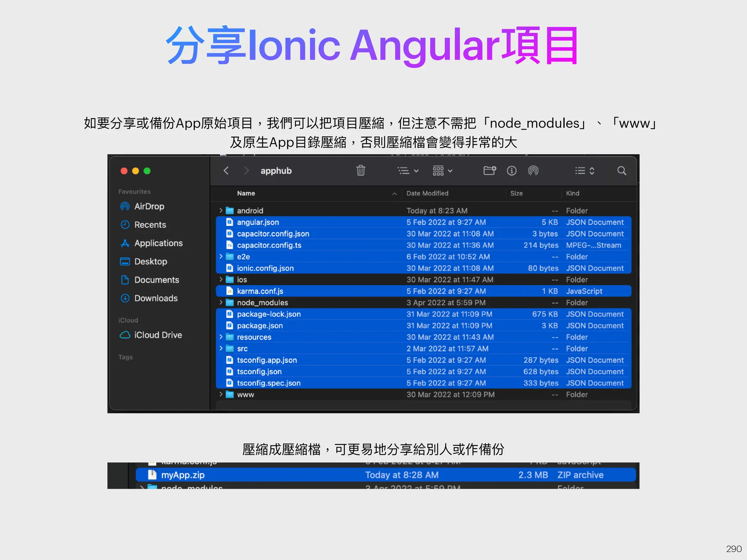Click the package-lock.json file icon
The width and height of the screenshot is (747, 560).
(x=229, y=314)
